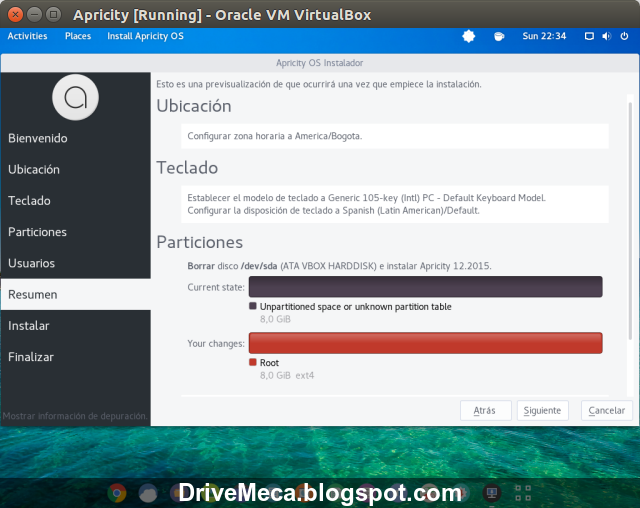Viewport: 640px width, 508px height.
Task: Select Ubicación step in sidebar
Action: point(76,169)
